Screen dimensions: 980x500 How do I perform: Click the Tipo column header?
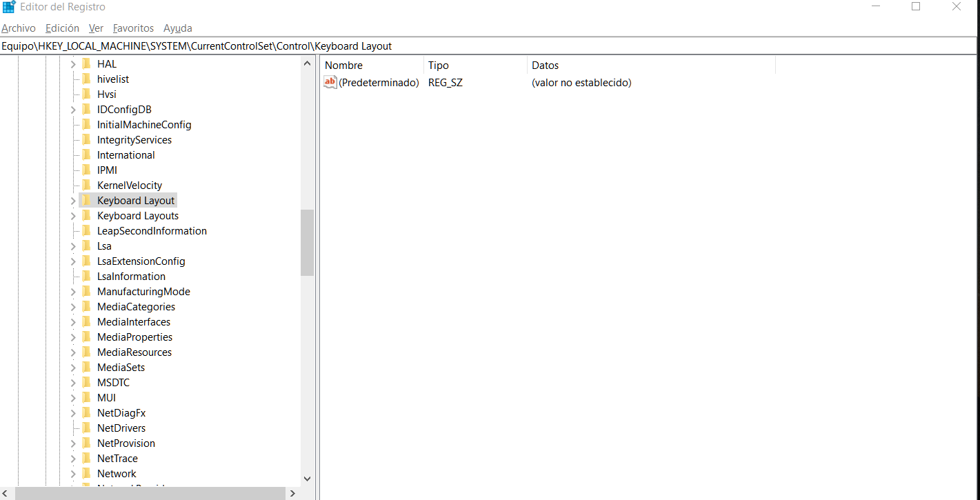point(475,66)
